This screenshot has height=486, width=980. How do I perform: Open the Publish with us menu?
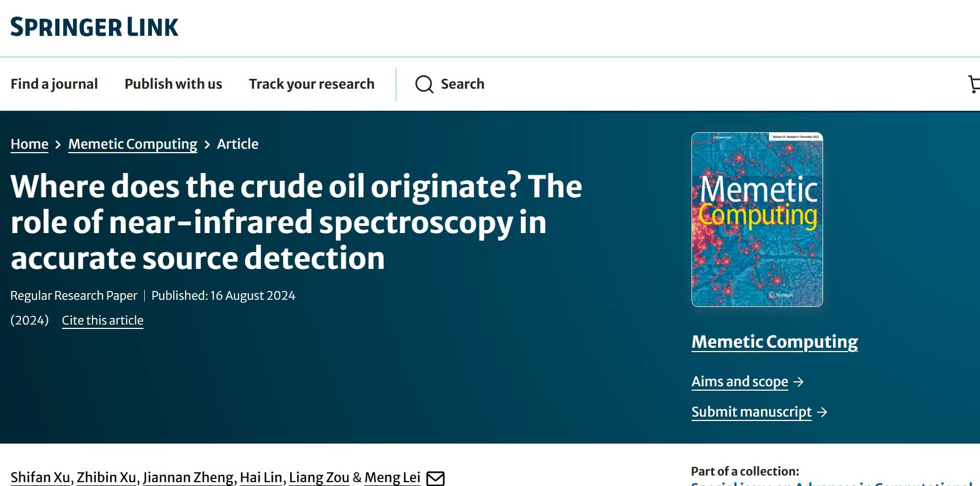[173, 84]
